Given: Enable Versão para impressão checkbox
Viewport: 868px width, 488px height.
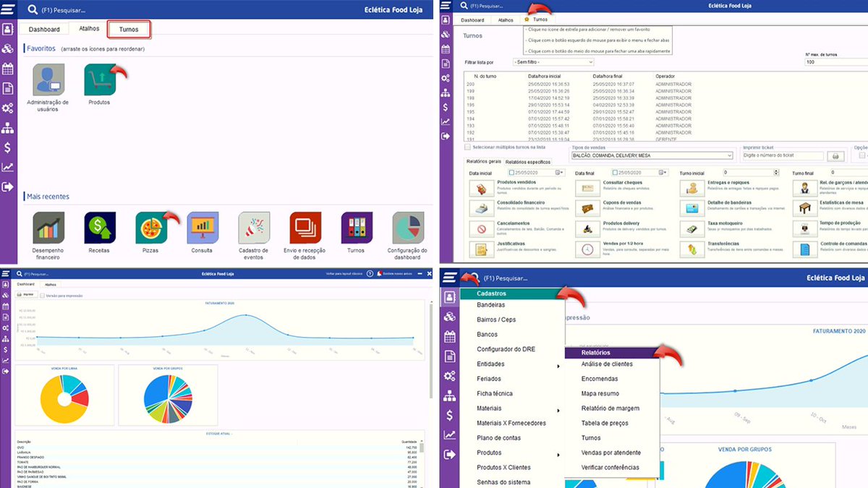Looking at the screenshot, I should click(x=43, y=295).
